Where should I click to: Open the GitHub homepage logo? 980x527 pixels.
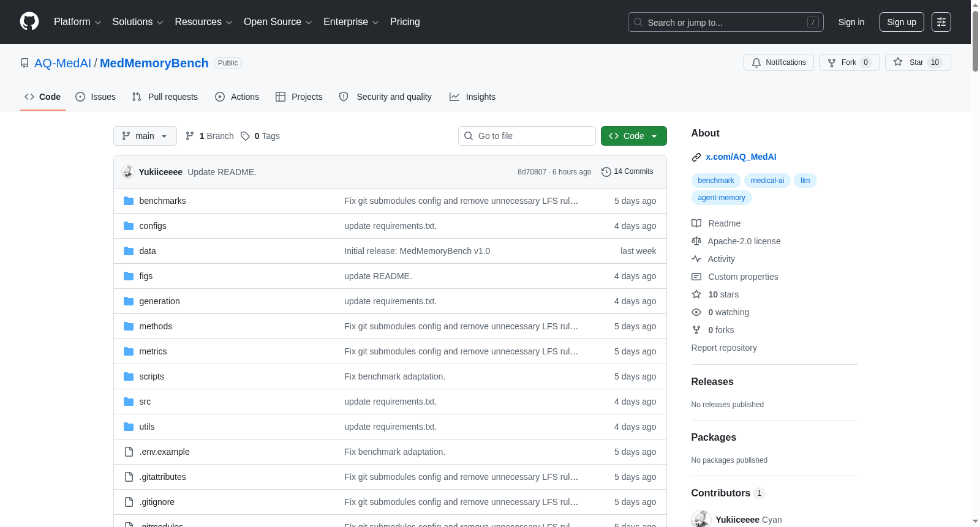pyautogui.click(x=29, y=21)
